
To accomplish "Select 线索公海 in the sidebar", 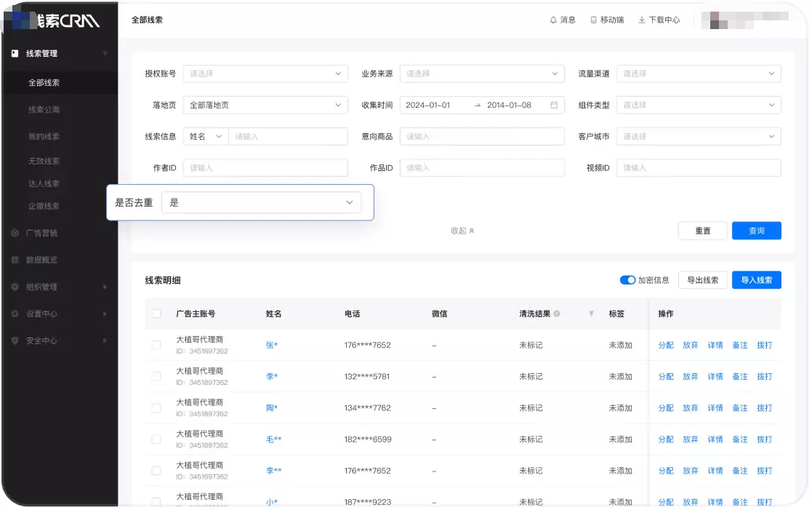I will 44,109.
